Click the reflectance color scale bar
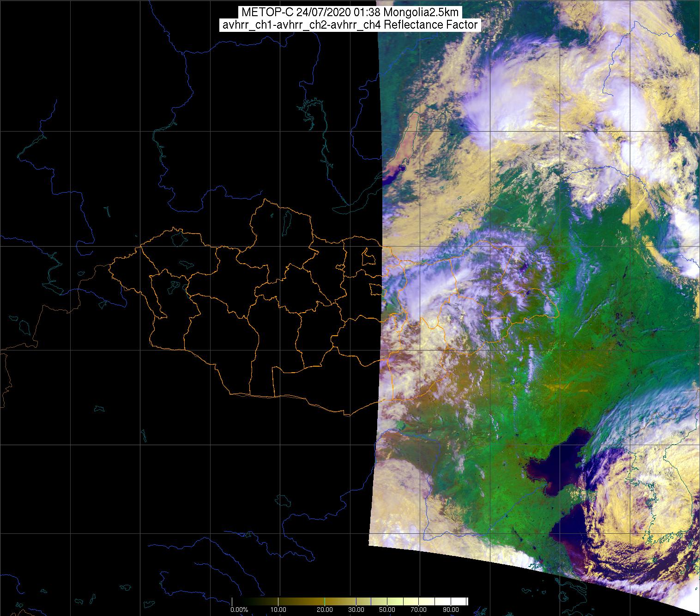Image resolution: width=700 pixels, height=616 pixels. tap(350, 601)
